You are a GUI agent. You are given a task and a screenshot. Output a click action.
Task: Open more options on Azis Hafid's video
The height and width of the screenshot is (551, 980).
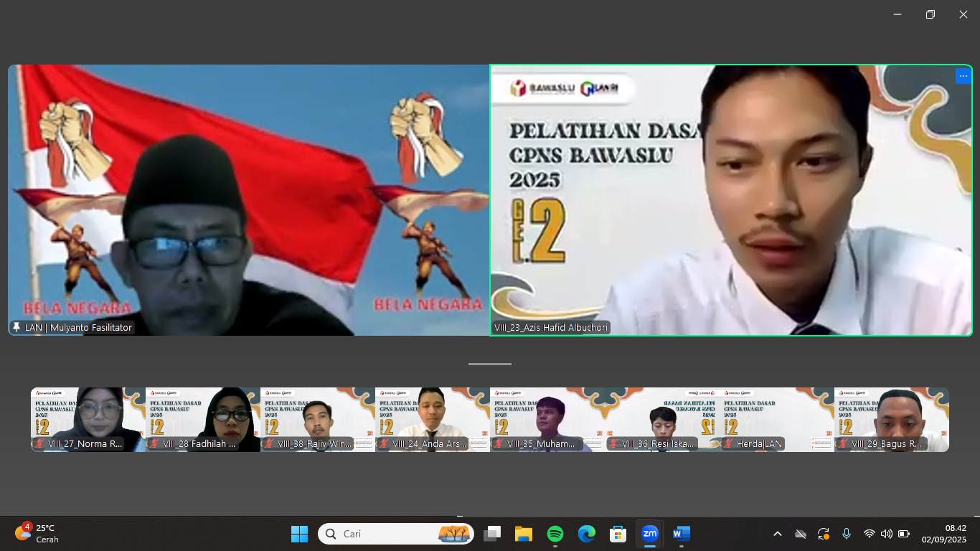(x=963, y=76)
